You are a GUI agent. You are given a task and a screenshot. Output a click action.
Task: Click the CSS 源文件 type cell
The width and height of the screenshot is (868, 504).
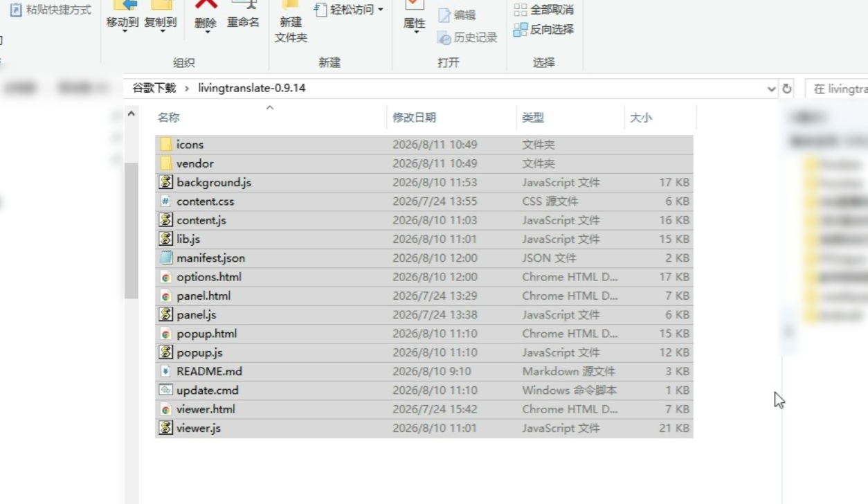550,201
